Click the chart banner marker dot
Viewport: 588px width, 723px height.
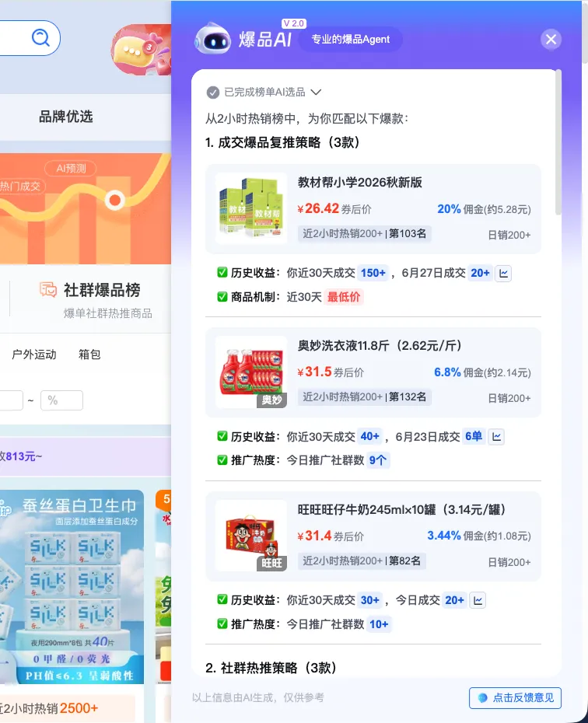point(115,200)
